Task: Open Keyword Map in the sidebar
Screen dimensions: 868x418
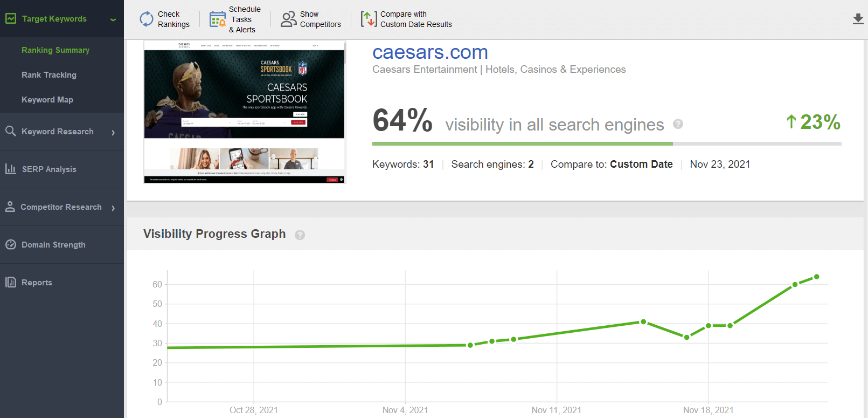Action: pos(47,100)
